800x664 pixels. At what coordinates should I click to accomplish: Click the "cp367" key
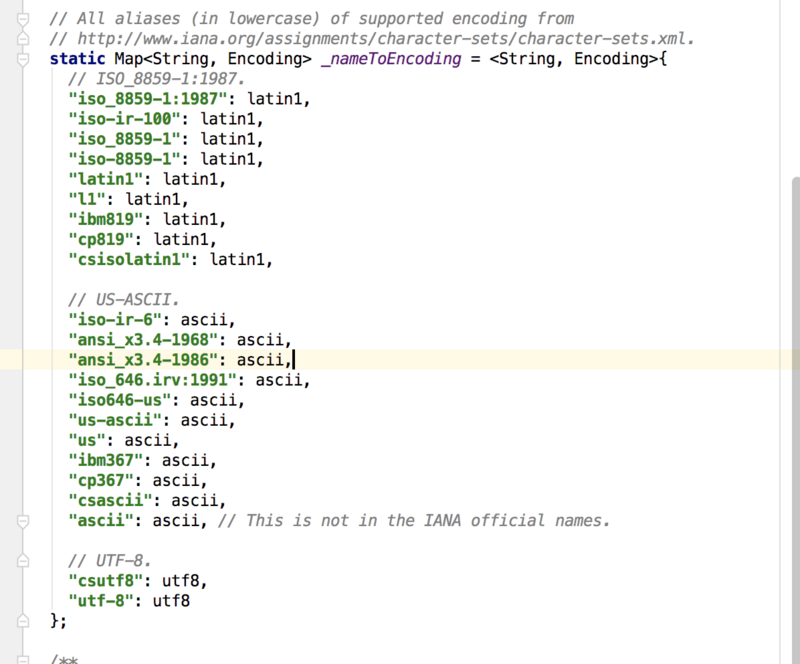click(x=101, y=481)
